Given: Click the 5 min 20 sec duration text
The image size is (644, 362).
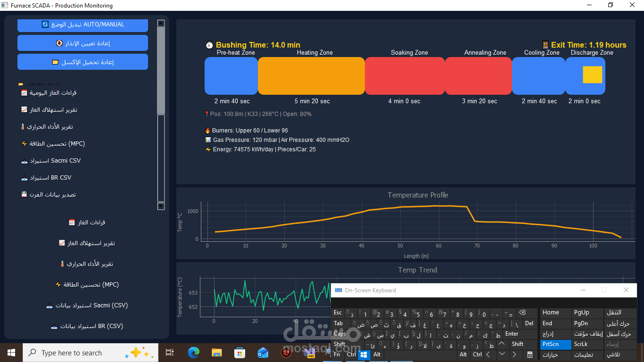Looking at the screenshot, I should [312, 101].
